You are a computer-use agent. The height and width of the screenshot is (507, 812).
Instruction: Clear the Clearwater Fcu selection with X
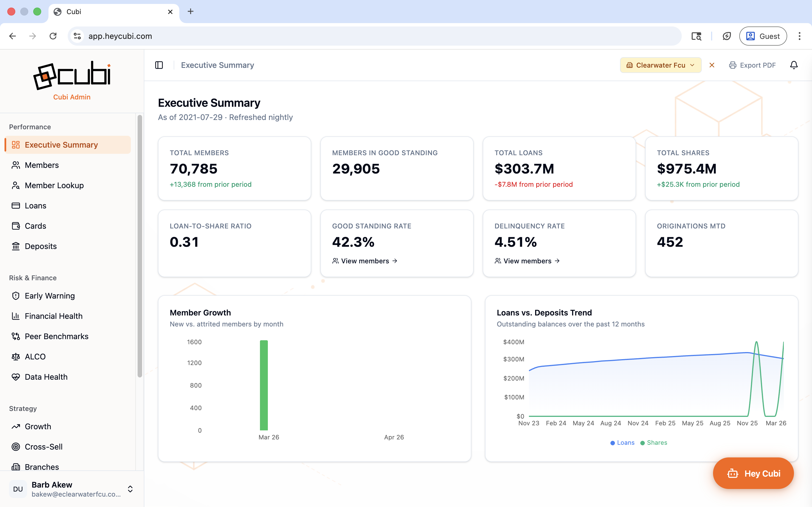[x=712, y=65]
